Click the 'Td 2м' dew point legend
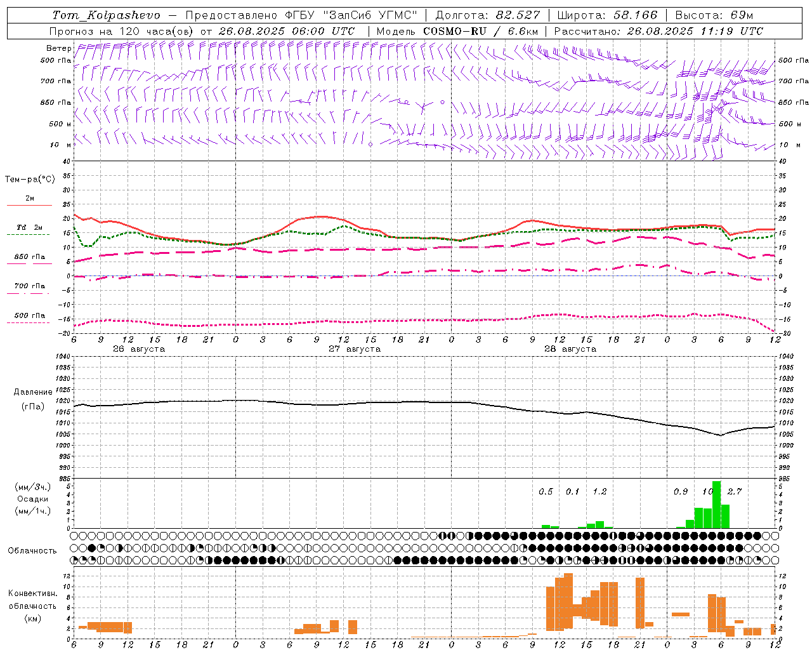Viewport: 812px width, 650px height. pyautogui.click(x=29, y=227)
